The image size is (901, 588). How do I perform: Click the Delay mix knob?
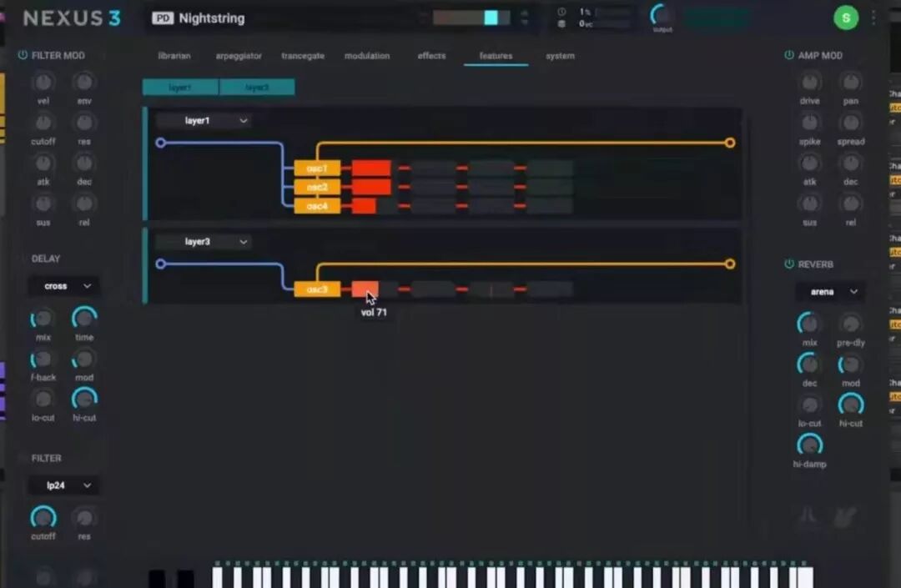(43, 319)
